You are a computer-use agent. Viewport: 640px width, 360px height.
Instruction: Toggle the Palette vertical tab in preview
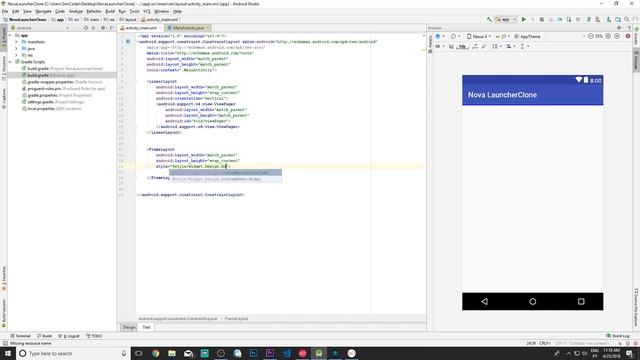(430, 44)
